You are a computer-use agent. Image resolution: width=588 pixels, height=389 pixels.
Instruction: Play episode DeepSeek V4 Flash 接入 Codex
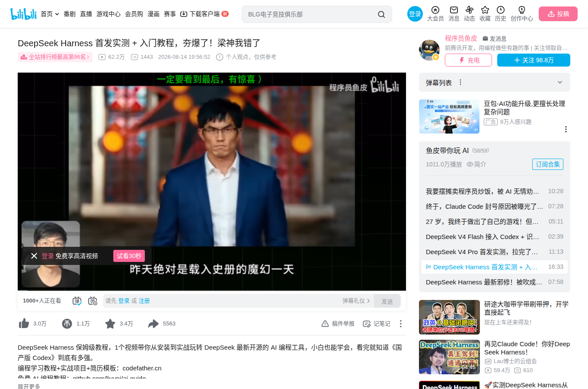pyautogui.click(x=495, y=236)
